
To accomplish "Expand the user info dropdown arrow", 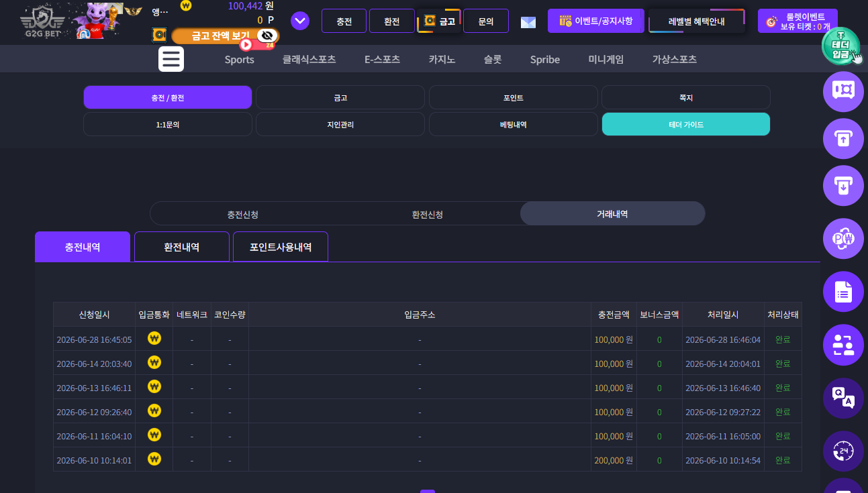I will [x=300, y=21].
